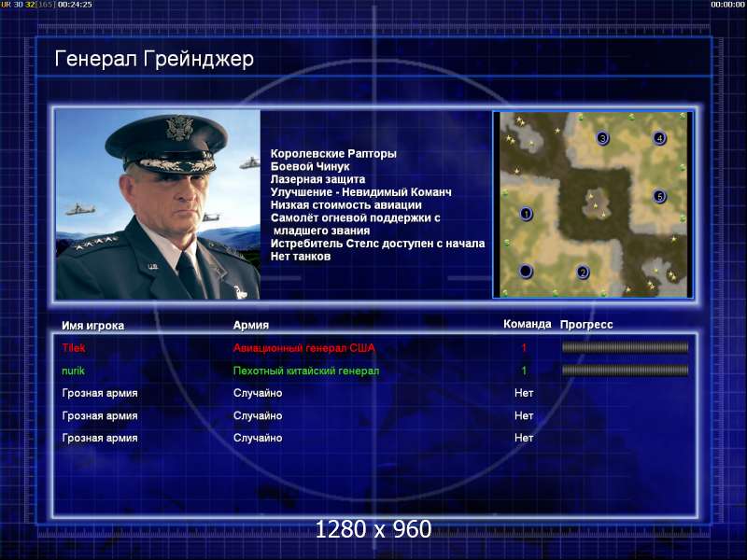Click the 'Лазерная защита' trait line
The width and height of the screenshot is (747, 560).
coord(317,179)
